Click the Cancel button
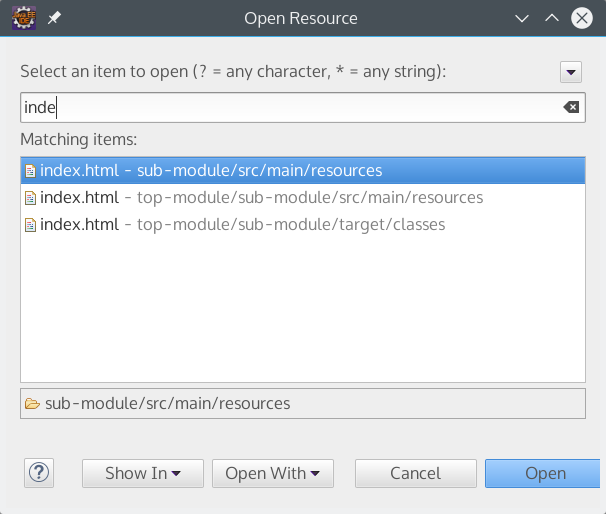 [x=416, y=473]
